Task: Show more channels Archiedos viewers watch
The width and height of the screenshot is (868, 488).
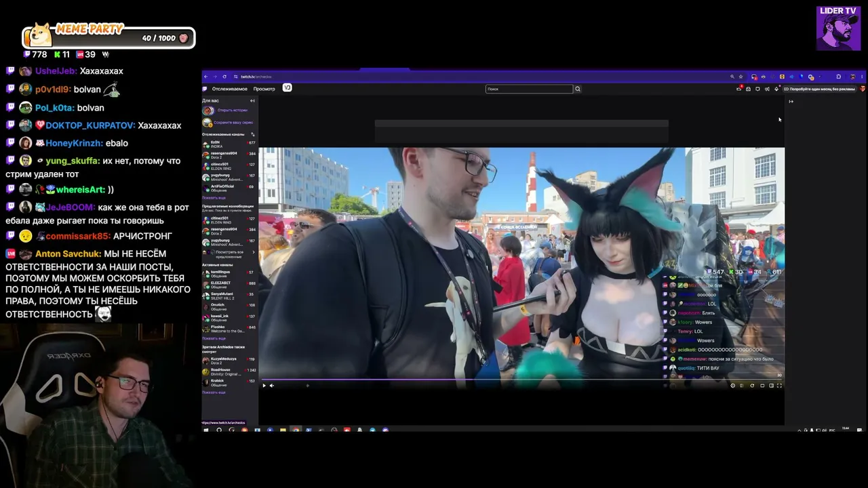Action: click(214, 392)
